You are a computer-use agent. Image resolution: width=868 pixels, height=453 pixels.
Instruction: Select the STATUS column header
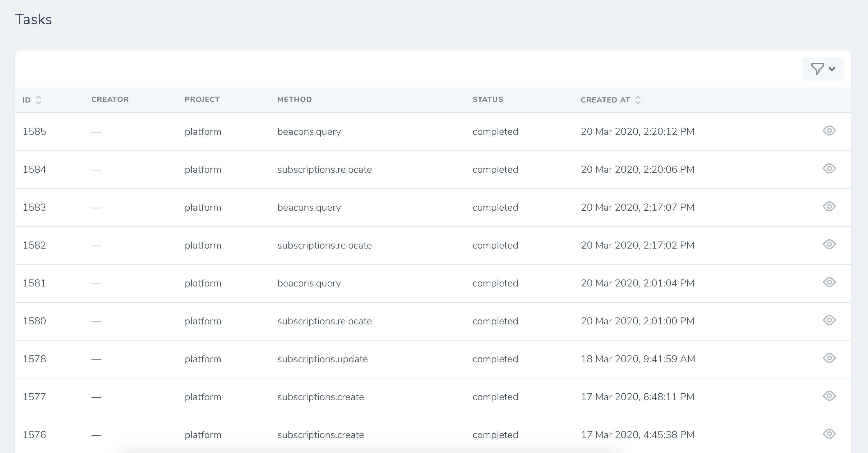tap(487, 99)
